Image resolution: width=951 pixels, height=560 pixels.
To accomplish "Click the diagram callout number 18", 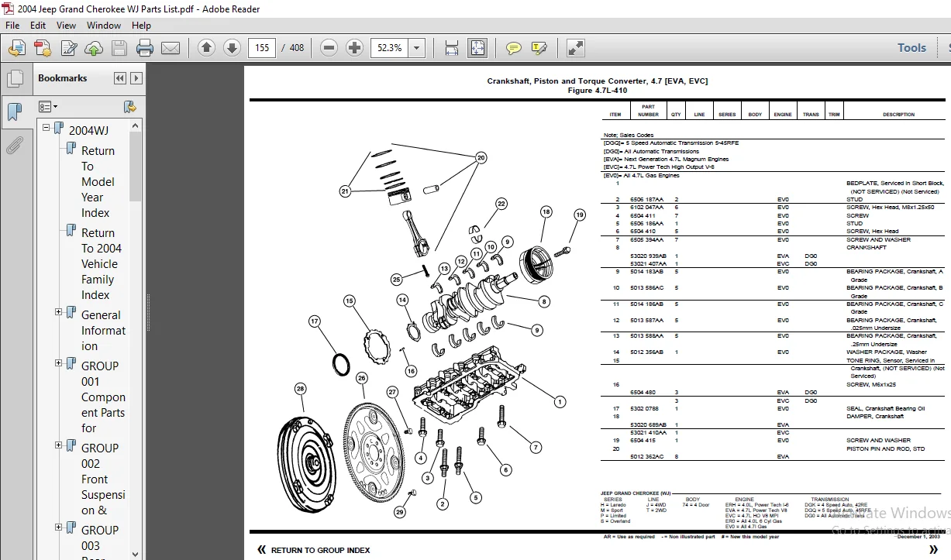I will [x=546, y=211].
